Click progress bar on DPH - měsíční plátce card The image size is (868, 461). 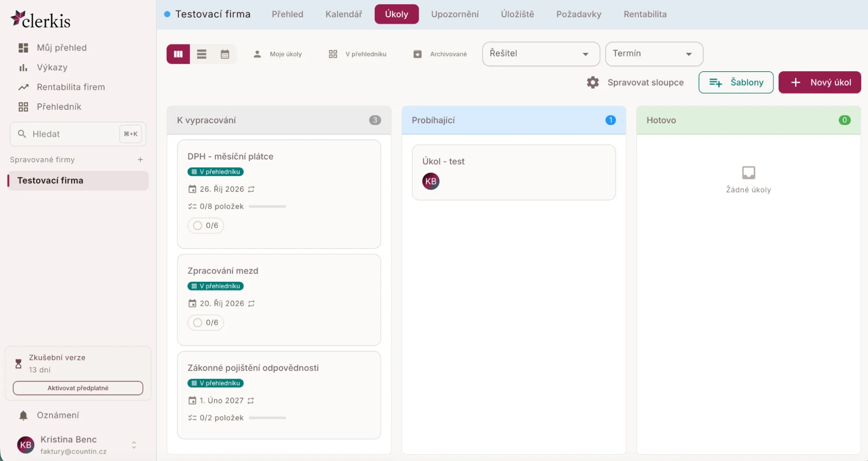point(267,207)
